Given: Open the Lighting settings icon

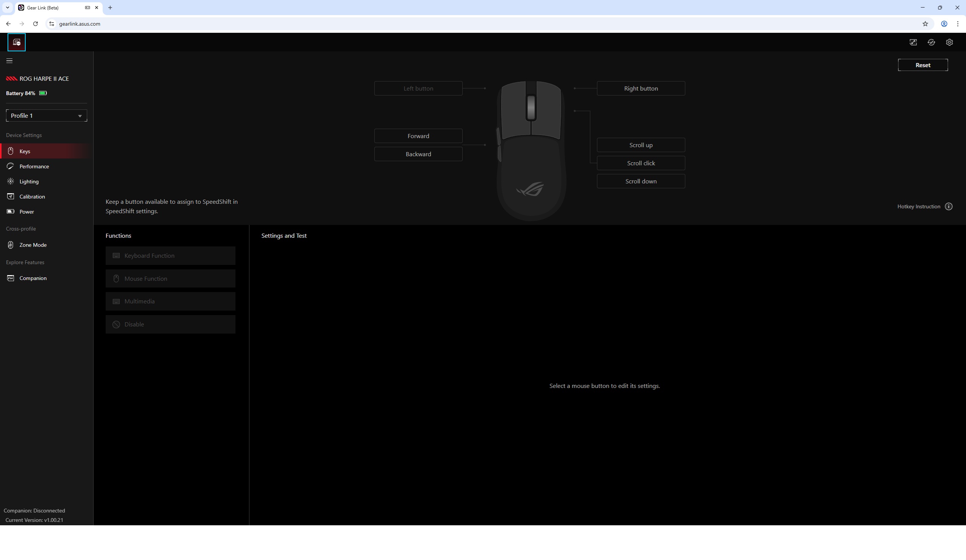Looking at the screenshot, I should tap(11, 181).
